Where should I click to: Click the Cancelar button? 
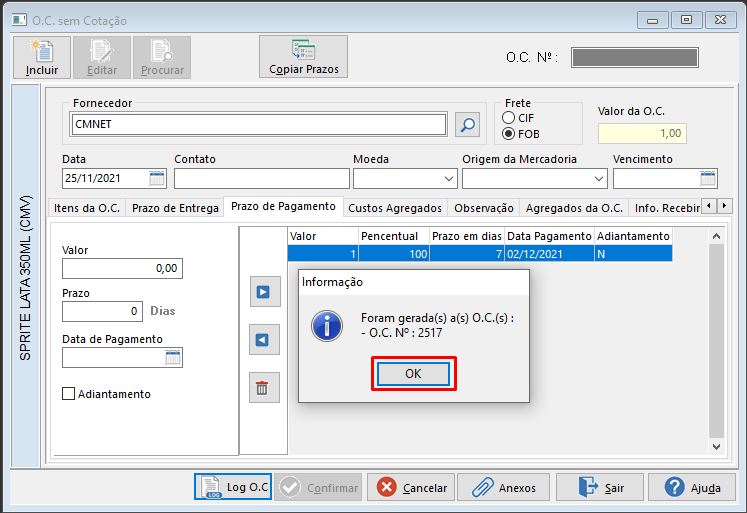(x=411, y=487)
